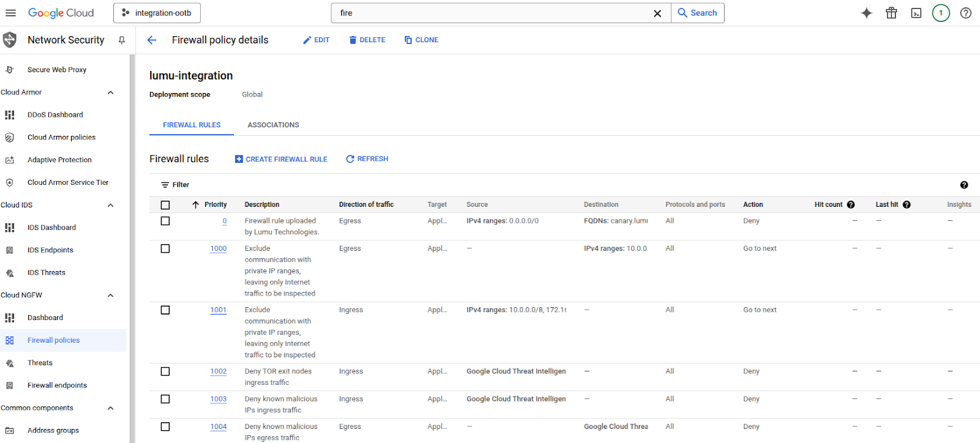The height and width of the screenshot is (443, 980).
Task: Click the back arrow beside Firewall policy details
Action: point(152,40)
